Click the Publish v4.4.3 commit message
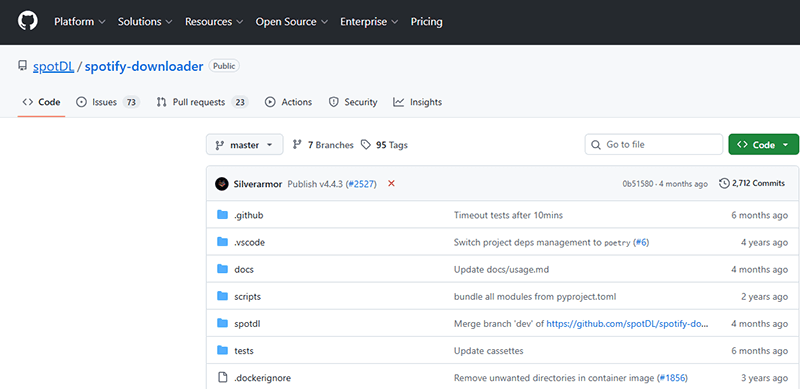800x389 pixels. click(x=315, y=184)
